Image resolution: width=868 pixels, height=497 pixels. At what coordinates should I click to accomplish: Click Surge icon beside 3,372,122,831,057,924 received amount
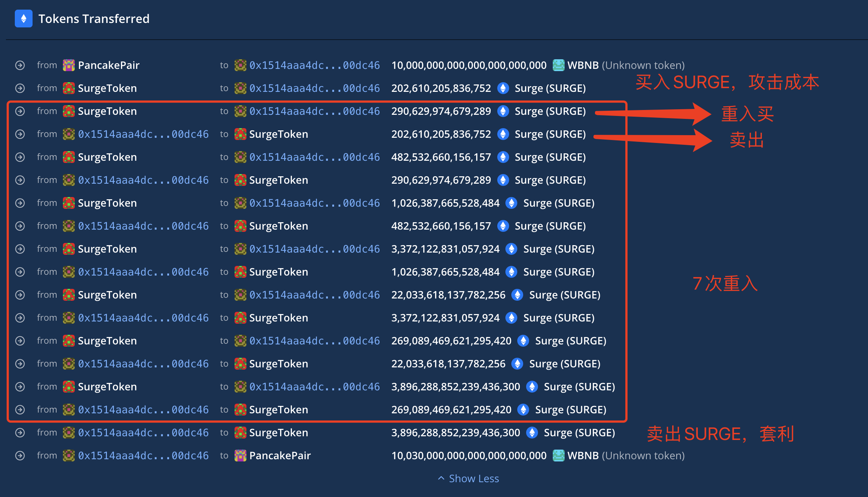pos(511,249)
